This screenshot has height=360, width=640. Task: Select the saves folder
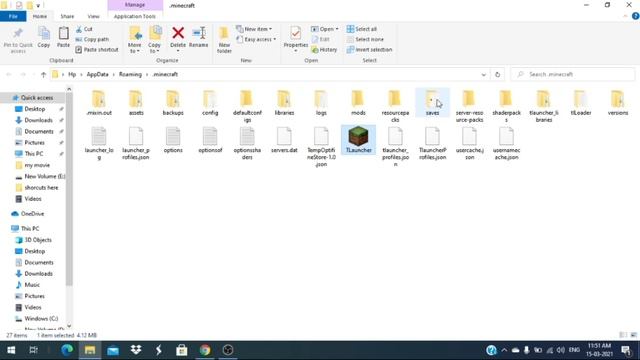tap(432, 103)
